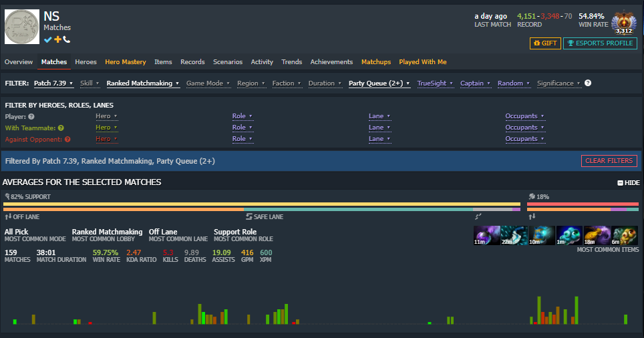This screenshot has height=338, width=644.
Task: Expand the Captain filter dropdown
Action: pyautogui.click(x=475, y=83)
